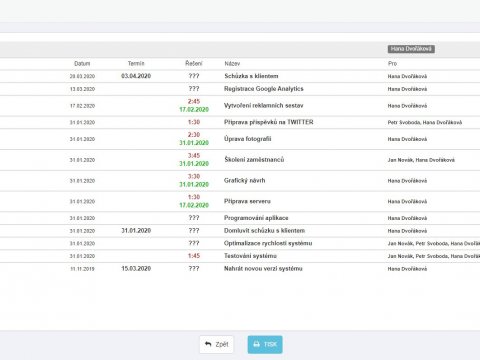Sort by the Řešení column header
This screenshot has width=480, height=360.
click(194, 63)
